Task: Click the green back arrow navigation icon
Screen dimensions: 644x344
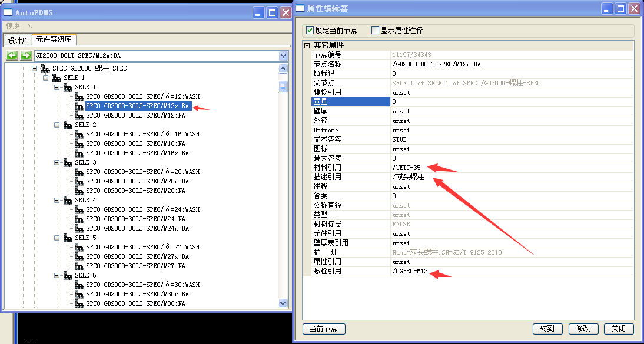Action: (12, 55)
